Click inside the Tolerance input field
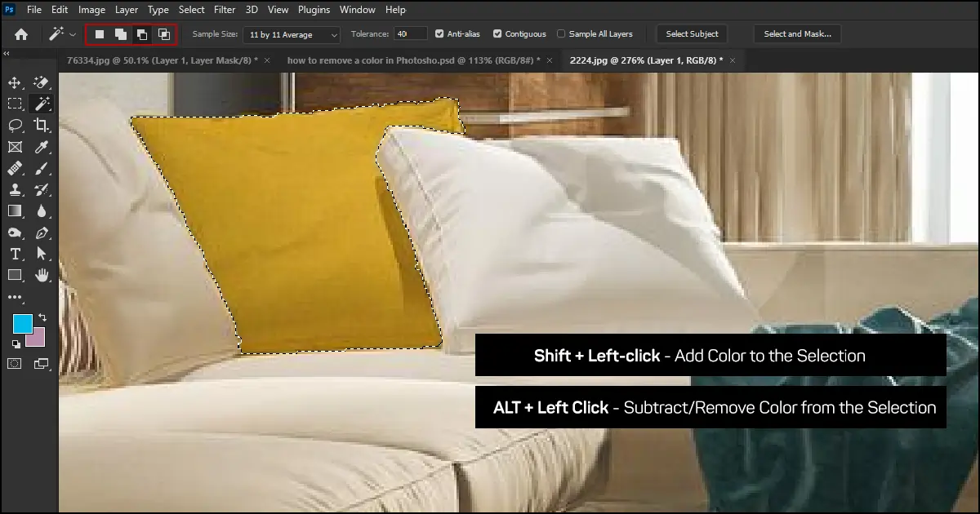Image resolution: width=980 pixels, height=514 pixels. 410,33
